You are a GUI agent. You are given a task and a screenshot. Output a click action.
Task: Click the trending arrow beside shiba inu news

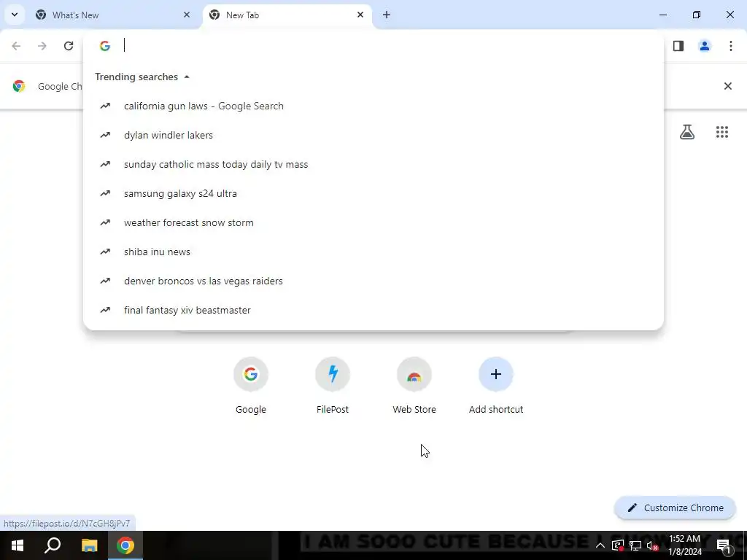pos(105,252)
